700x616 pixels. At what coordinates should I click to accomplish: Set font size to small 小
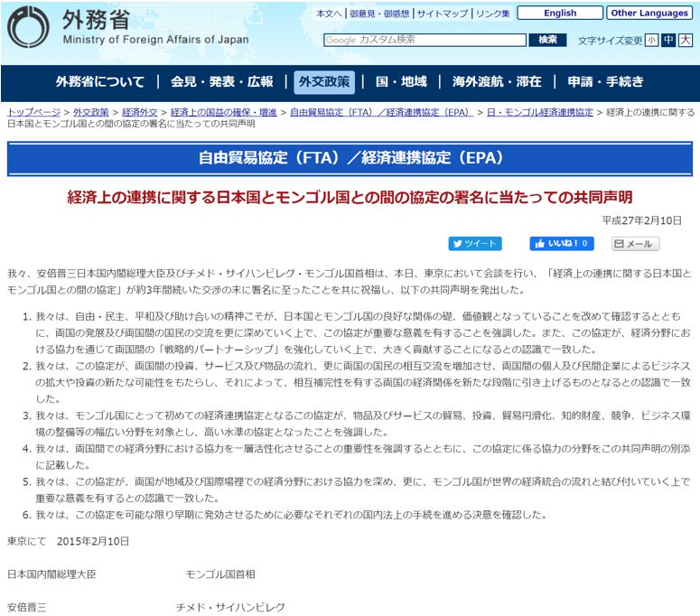[x=651, y=41]
